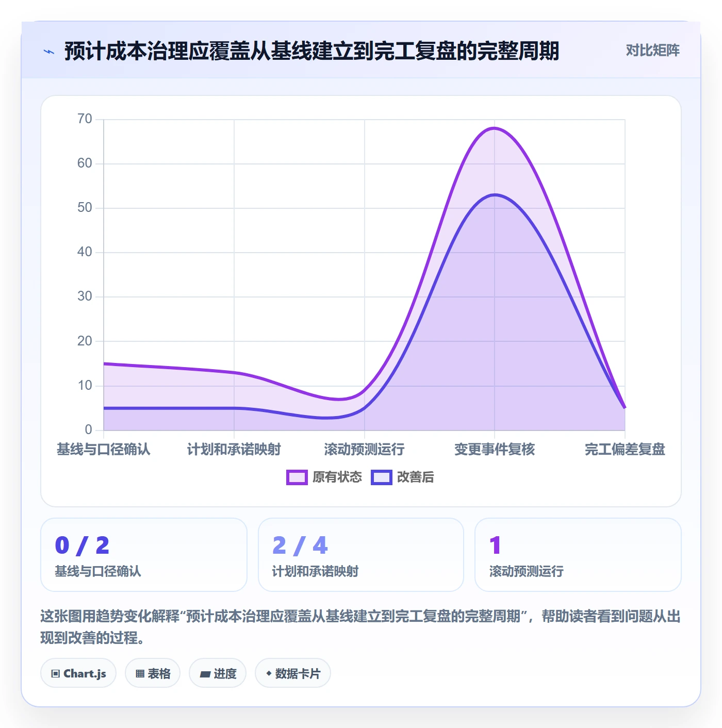Click the 30 y-axis tick value
The image size is (722, 728).
click(85, 296)
